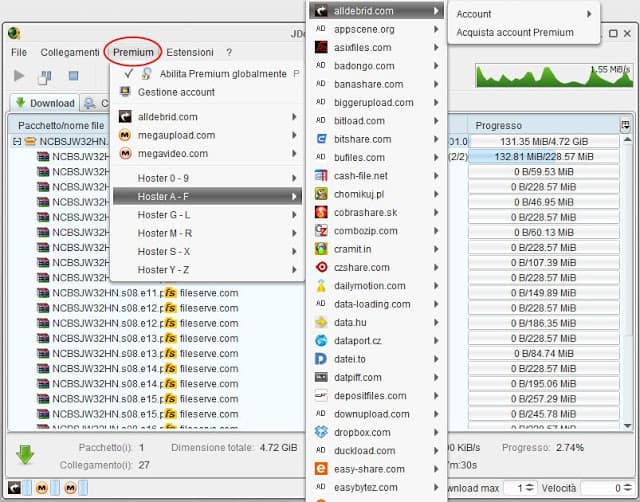Click the large green download arrow icon
Screen dimensions: 640x502
(x=25, y=455)
